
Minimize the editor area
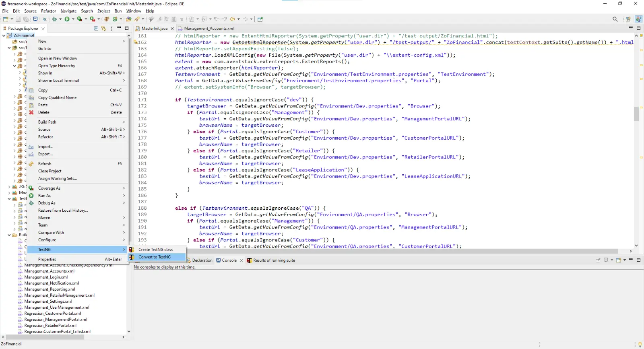tap(631, 28)
